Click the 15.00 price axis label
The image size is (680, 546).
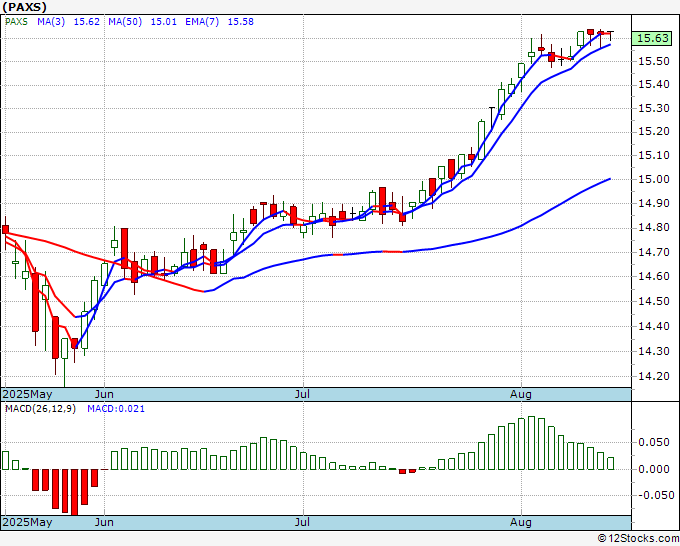point(654,179)
